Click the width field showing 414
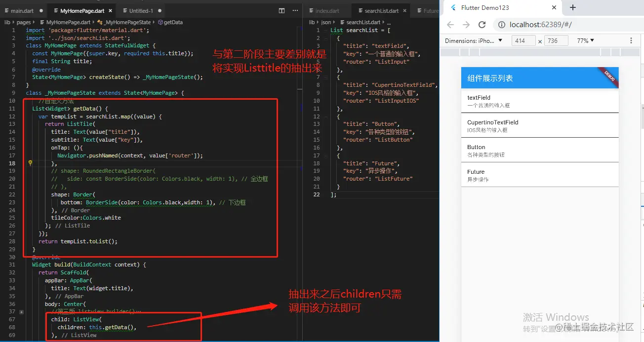The image size is (644, 342). pos(523,41)
